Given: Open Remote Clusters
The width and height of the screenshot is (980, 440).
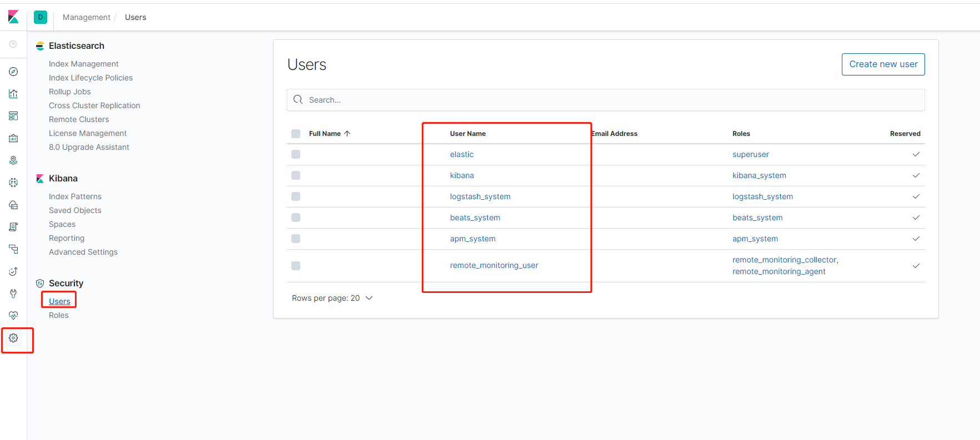Looking at the screenshot, I should [x=79, y=119].
